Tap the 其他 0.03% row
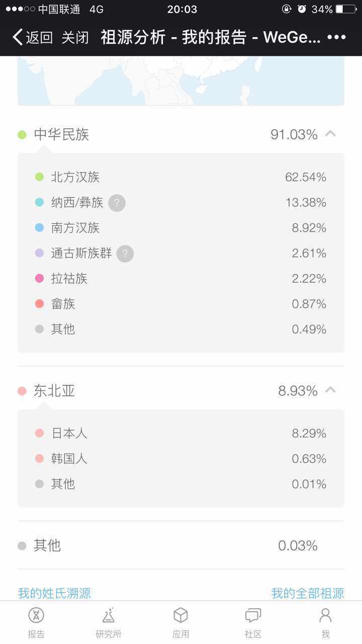The width and height of the screenshot is (362, 644). [x=180, y=545]
